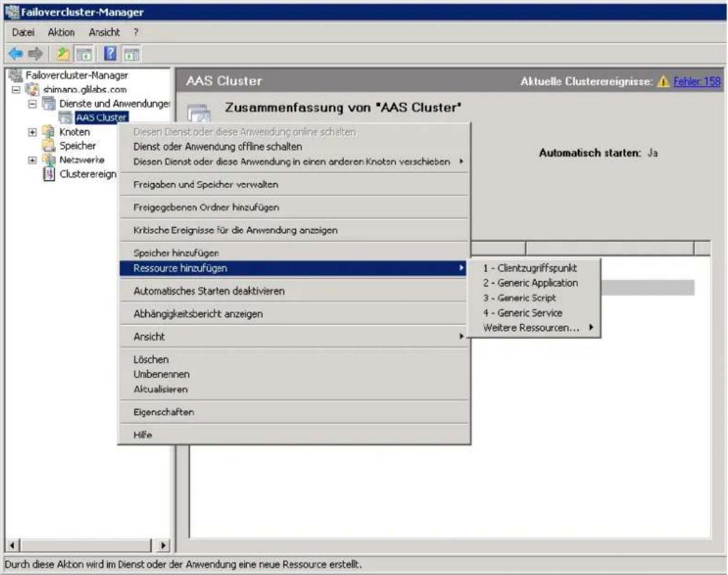
Task: Click the Speicher tree icon
Action: click(48, 146)
